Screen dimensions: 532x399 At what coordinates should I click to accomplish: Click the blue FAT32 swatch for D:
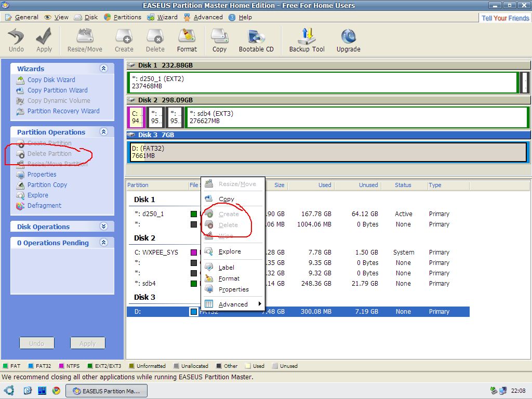pos(194,312)
